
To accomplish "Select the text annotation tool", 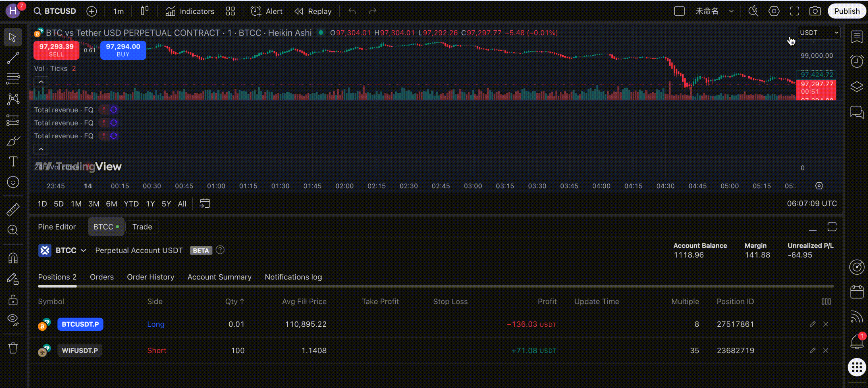I will (x=13, y=162).
